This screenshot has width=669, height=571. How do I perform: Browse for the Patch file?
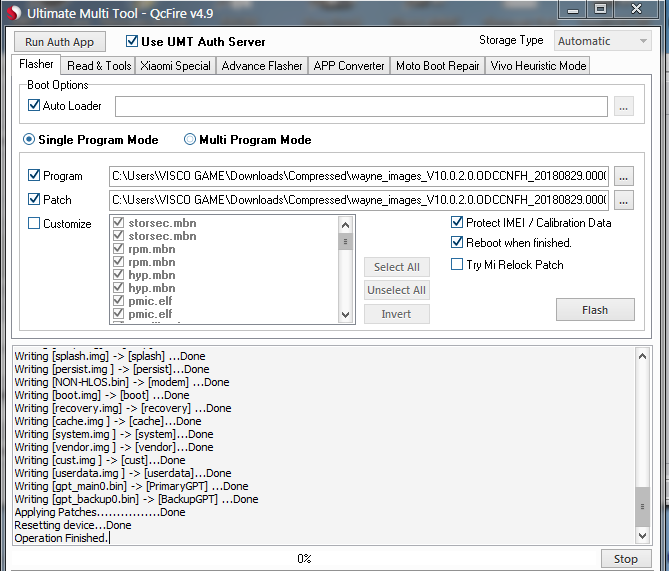[x=623, y=200]
